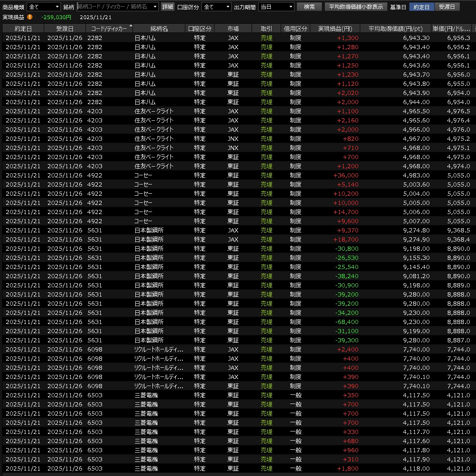476x476 pixels.
Task: Click the 詳細 button
Action: [x=167, y=7]
